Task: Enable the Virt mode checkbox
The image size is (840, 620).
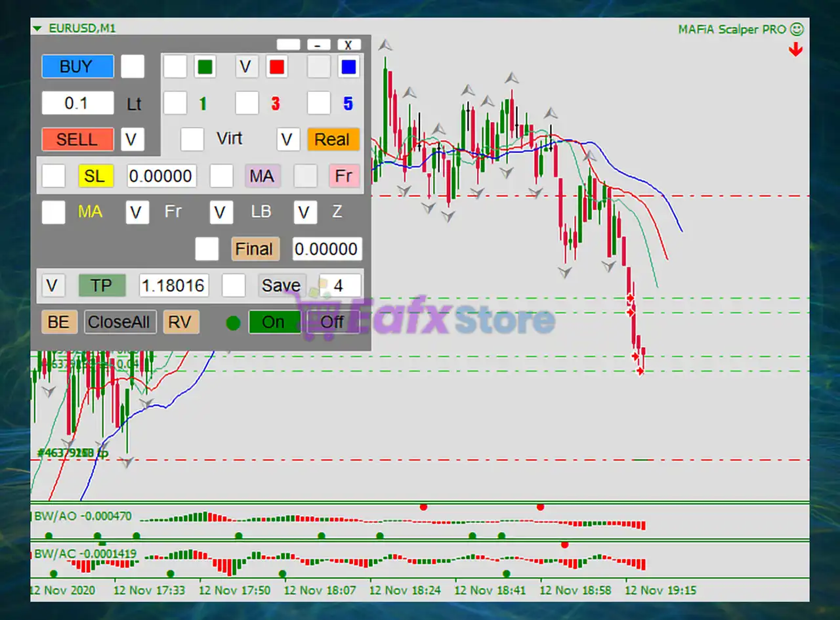Action: [192, 139]
